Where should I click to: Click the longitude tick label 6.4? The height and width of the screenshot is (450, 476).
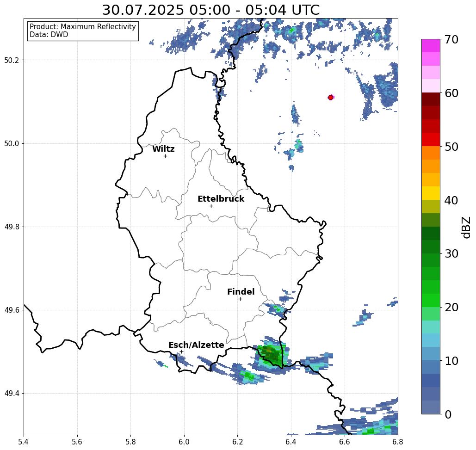coord(291,442)
